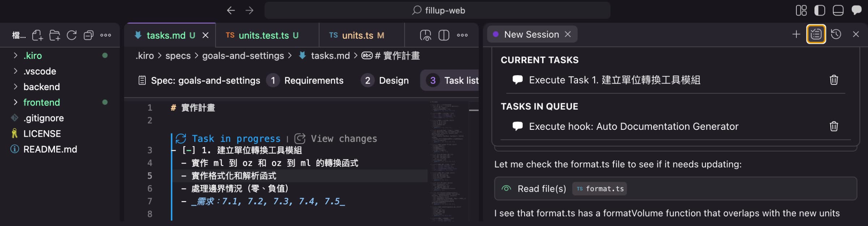868x226 pixels.
Task: Click the Read file(s) eye icon
Action: coord(506,188)
